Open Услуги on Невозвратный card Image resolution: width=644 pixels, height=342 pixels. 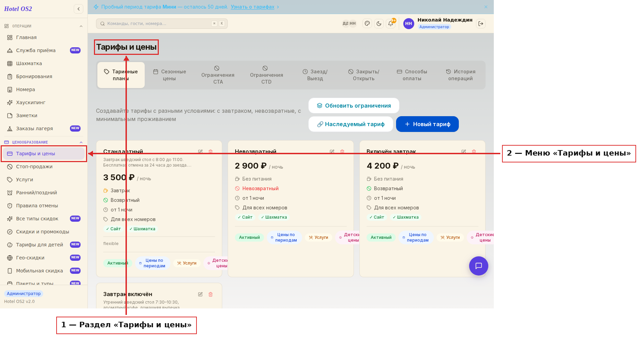tap(319, 237)
